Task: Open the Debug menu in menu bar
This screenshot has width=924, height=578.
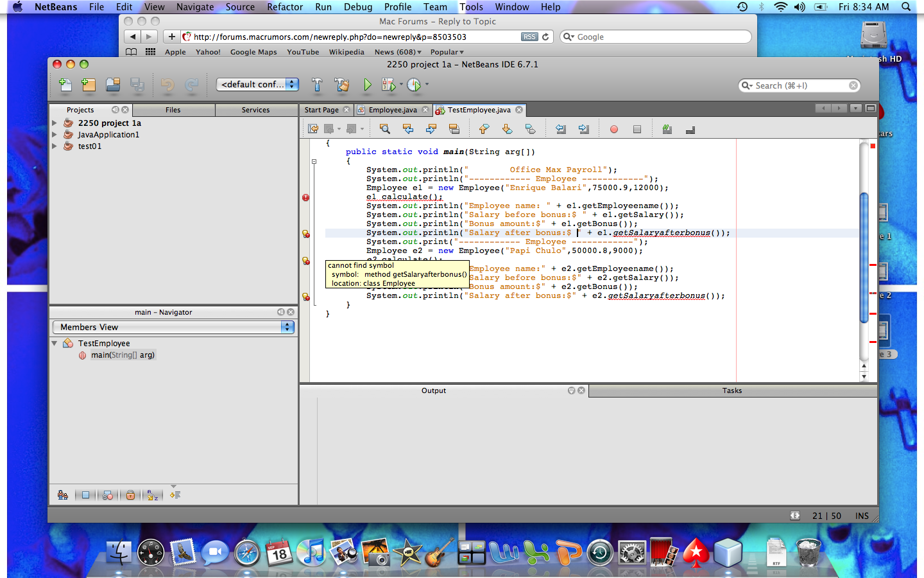Action: click(358, 7)
